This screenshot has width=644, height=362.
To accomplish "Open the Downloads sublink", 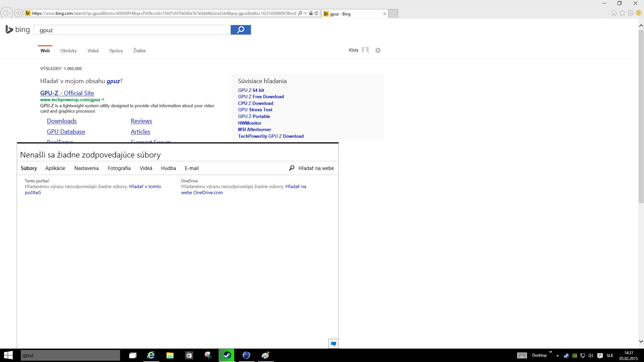I will (x=62, y=121).
